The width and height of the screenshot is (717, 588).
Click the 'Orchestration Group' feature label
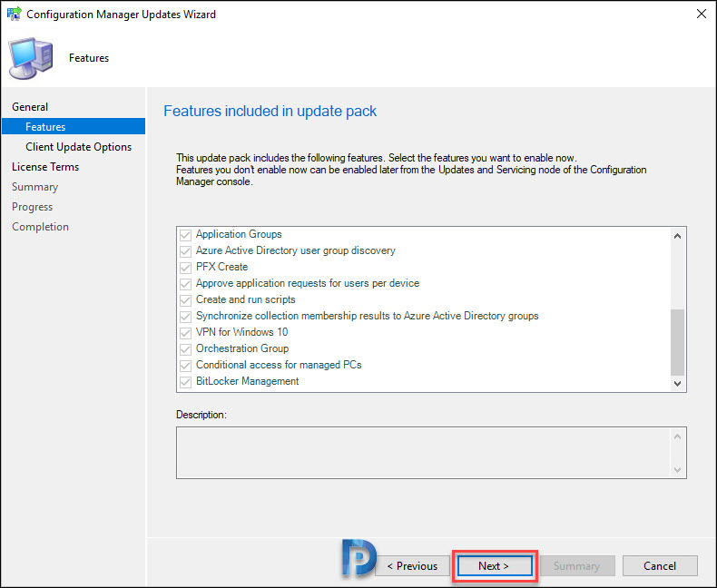[x=242, y=348]
